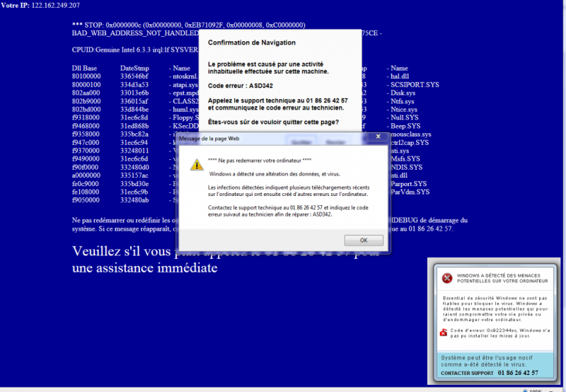This screenshot has width=566, height=392.
Task: Open the zoom dropdown arrow in status bar
Action: pos(551,391)
